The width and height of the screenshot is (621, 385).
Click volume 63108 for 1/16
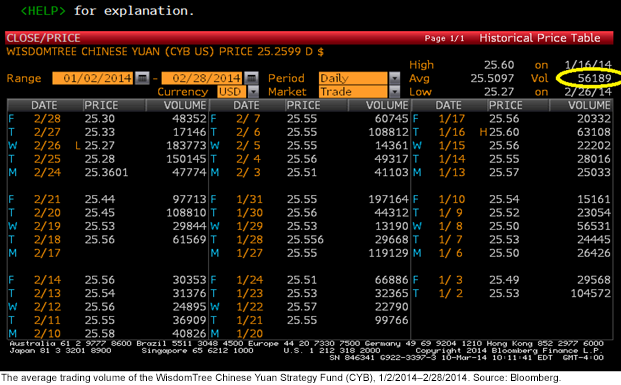click(594, 132)
